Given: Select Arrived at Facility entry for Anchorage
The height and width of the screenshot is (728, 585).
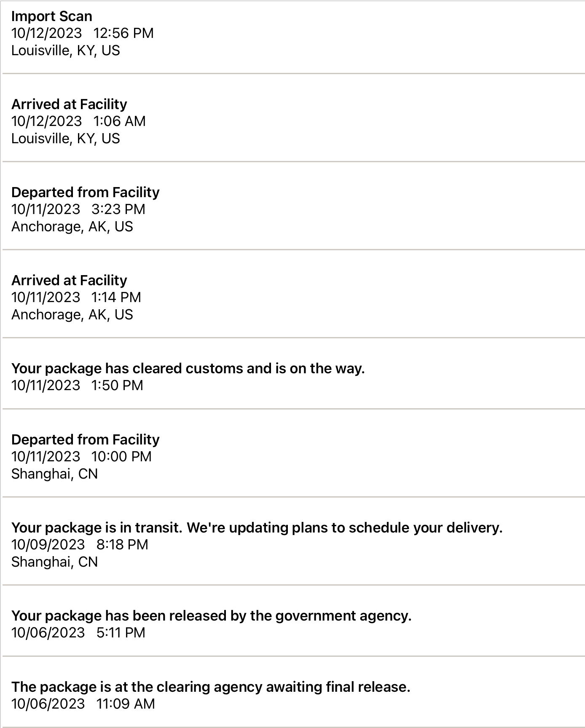Looking at the screenshot, I should (x=69, y=281).
